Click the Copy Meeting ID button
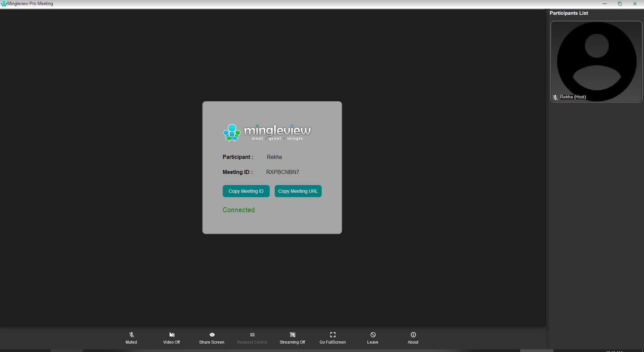 246,191
